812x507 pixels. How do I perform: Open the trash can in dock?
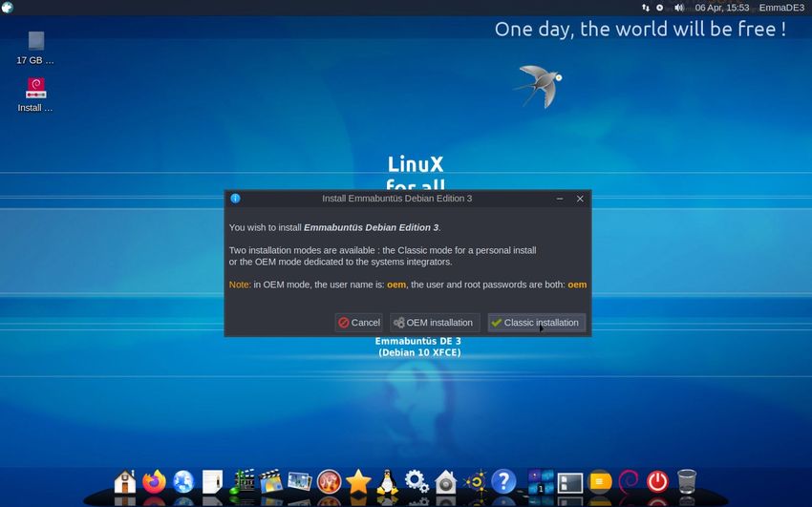click(687, 481)
